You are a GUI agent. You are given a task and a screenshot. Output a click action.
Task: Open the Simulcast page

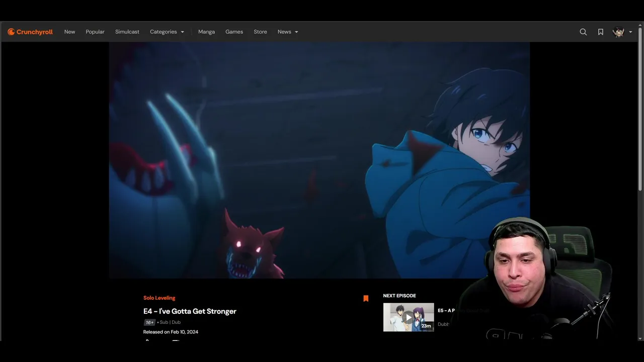[127, 32]
